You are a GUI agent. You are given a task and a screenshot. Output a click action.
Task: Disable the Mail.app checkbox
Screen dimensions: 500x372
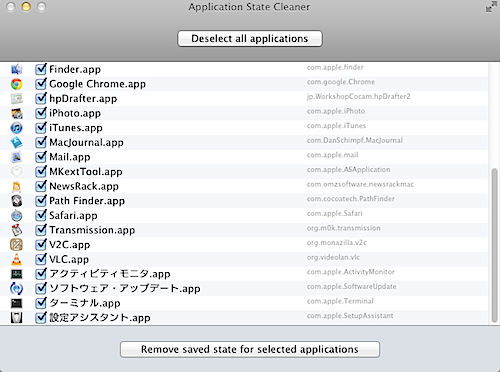(x=41, y=157)
